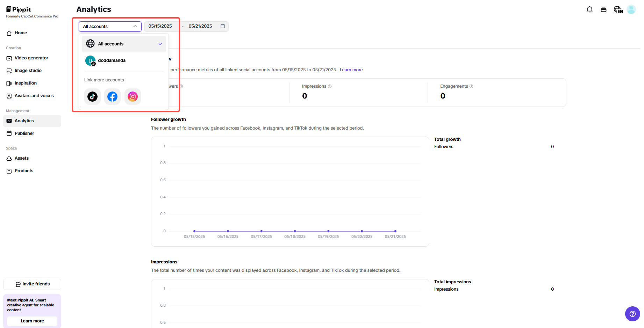
Task: Click the Engagements metric label
Action: coord(454,86)
